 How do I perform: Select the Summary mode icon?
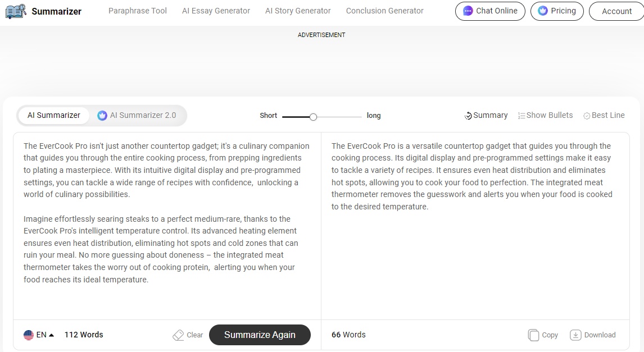[467, 115]
